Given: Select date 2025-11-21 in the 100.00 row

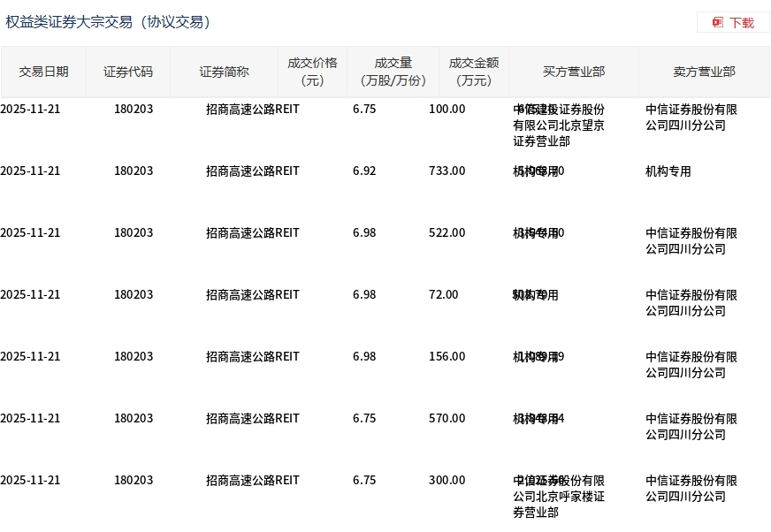Looking at the screenshot, I should tap(30, 110).
